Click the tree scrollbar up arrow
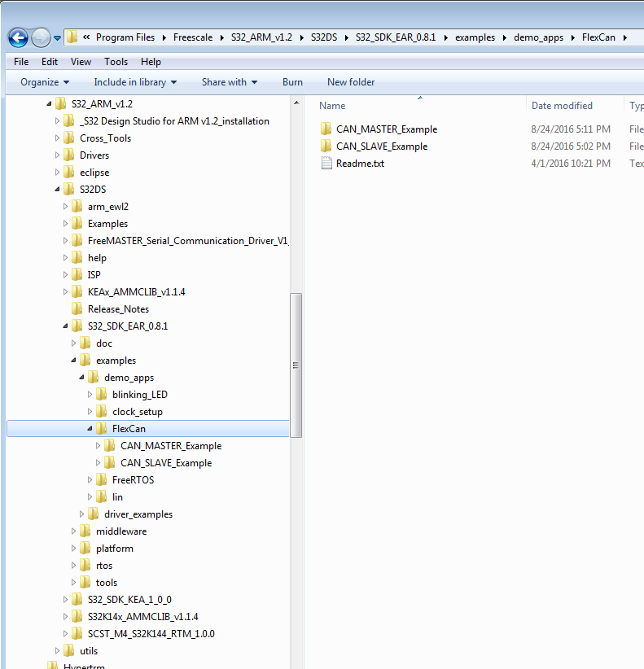 coord(296,103)
